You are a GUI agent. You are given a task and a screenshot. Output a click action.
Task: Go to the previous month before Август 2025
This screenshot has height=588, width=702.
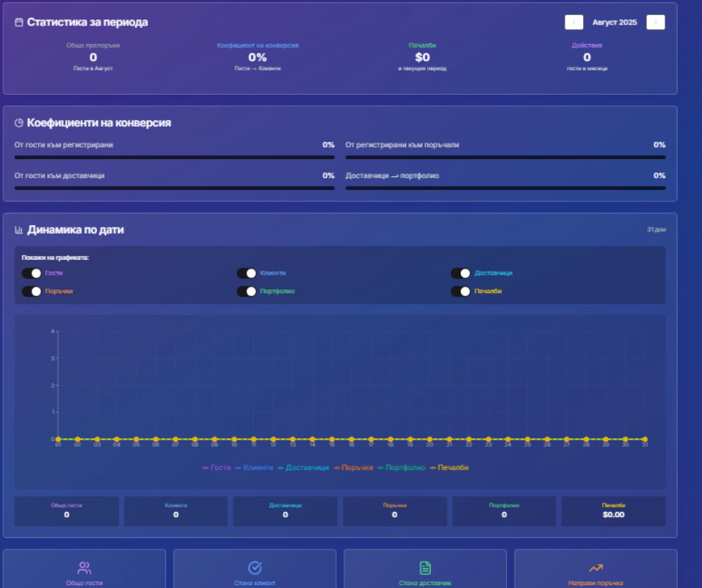click(x=574, y=22)
